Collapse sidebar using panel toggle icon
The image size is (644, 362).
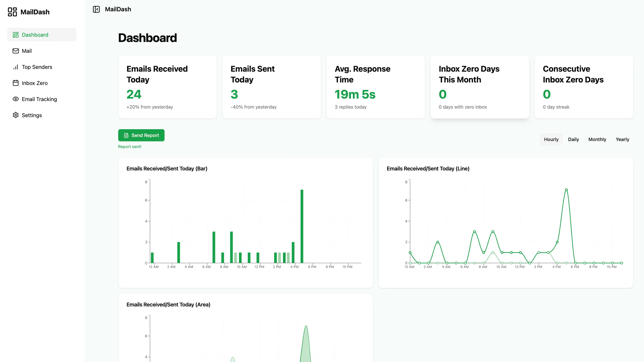tap(96, 9)
